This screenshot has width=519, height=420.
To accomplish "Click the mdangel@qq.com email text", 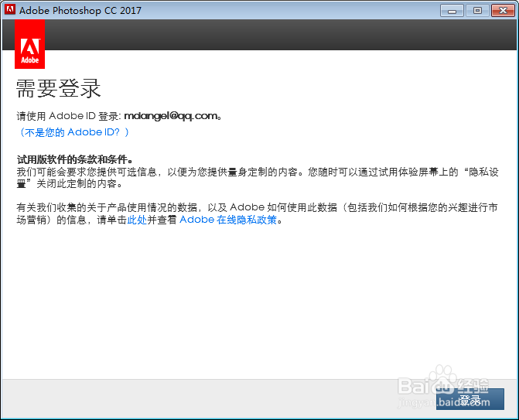I will tap(171, 116).
